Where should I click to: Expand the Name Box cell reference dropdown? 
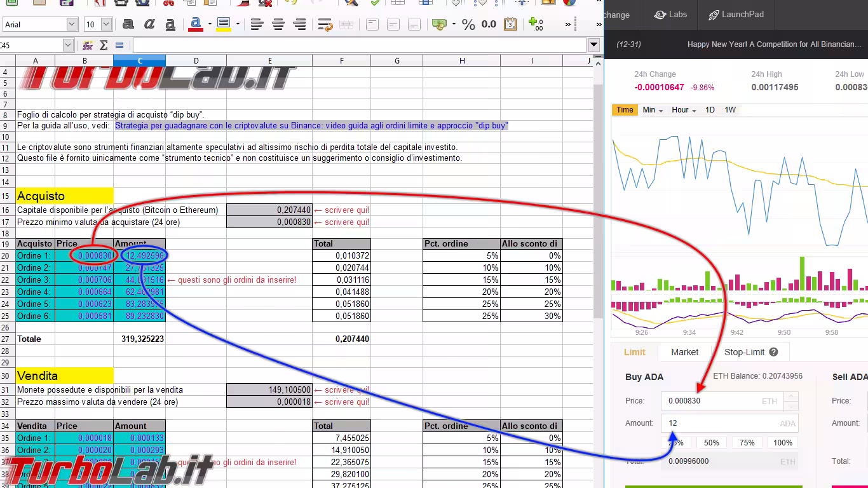tap(68, 45)
